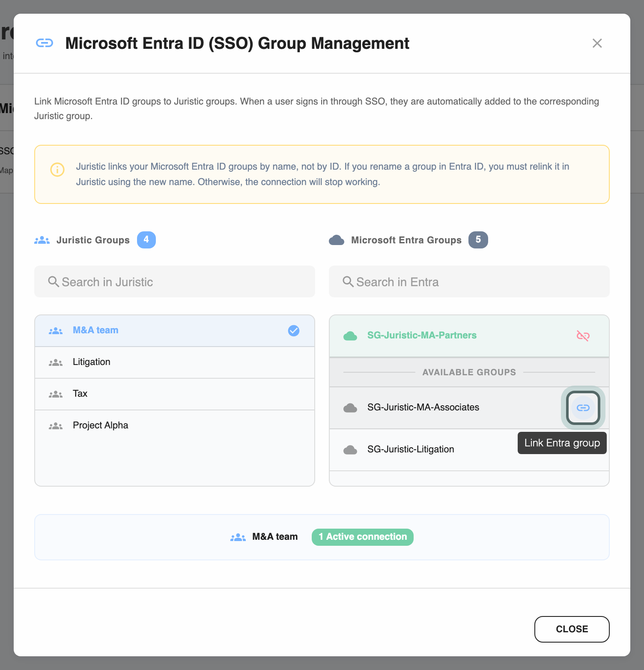Click the CLOSE button

572,629
